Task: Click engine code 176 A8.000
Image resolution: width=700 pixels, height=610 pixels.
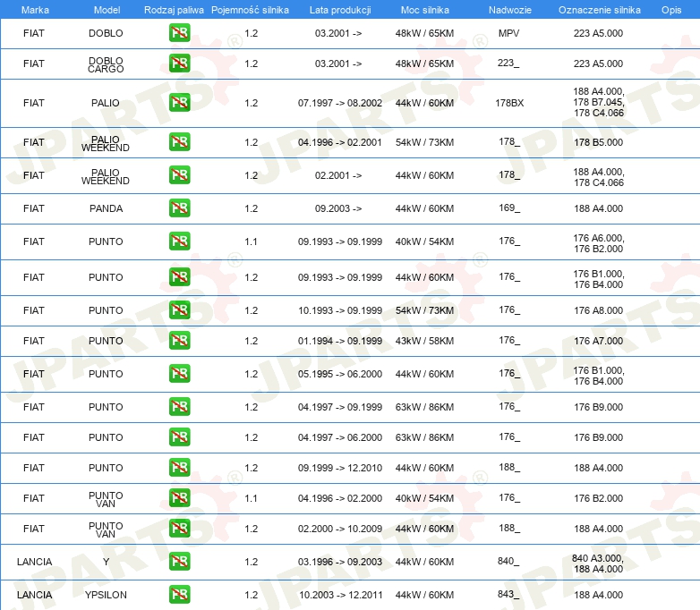Action: pos(598,310)
